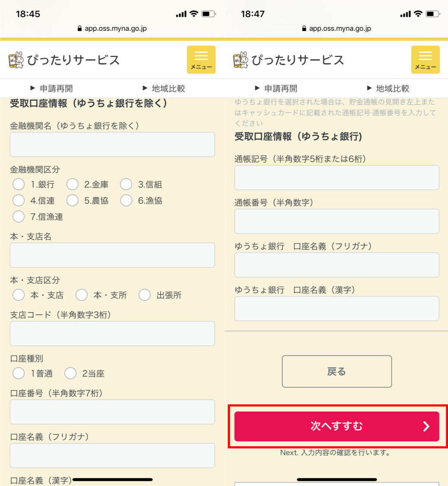
Task: Tap the ぴったりサービス rabbit logo on left screen
Action: (16, 60)
